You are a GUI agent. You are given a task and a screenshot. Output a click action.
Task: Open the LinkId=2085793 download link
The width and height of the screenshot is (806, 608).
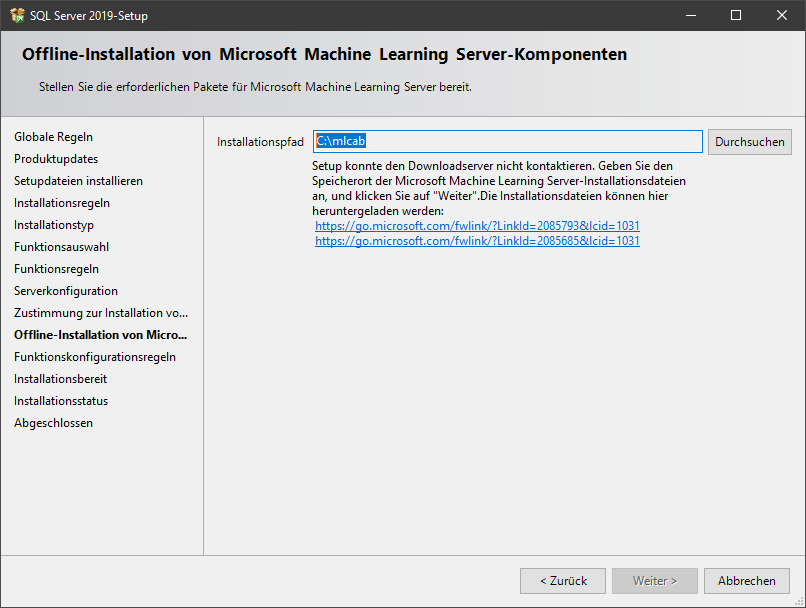pos(477,226)
